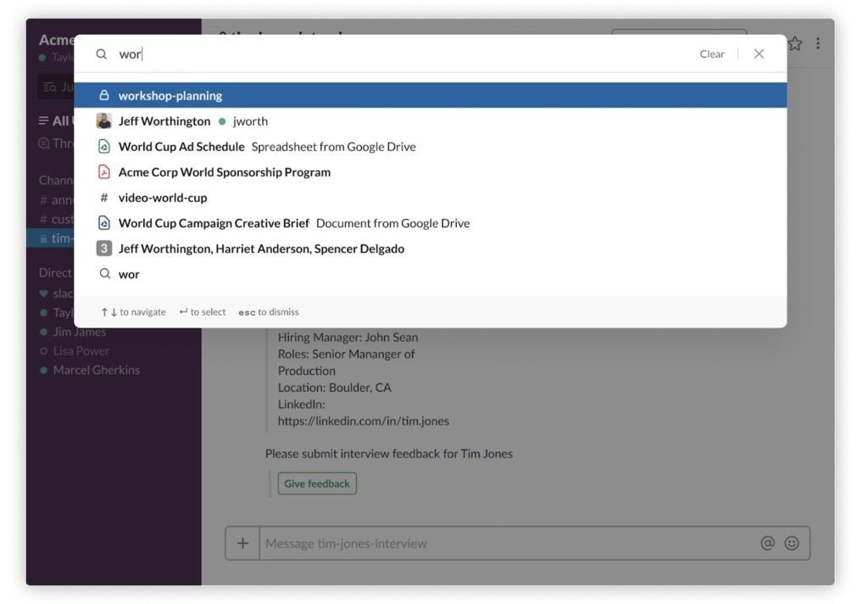The width and height of the screenshot is (868, 604).
Task: Open the emoji picker smiley icon
Action: point(792,543)
